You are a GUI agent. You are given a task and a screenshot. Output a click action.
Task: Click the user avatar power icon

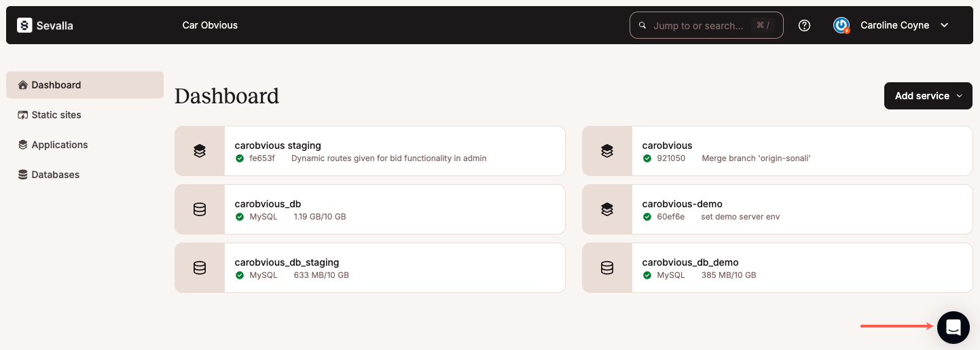coord(841,25)
